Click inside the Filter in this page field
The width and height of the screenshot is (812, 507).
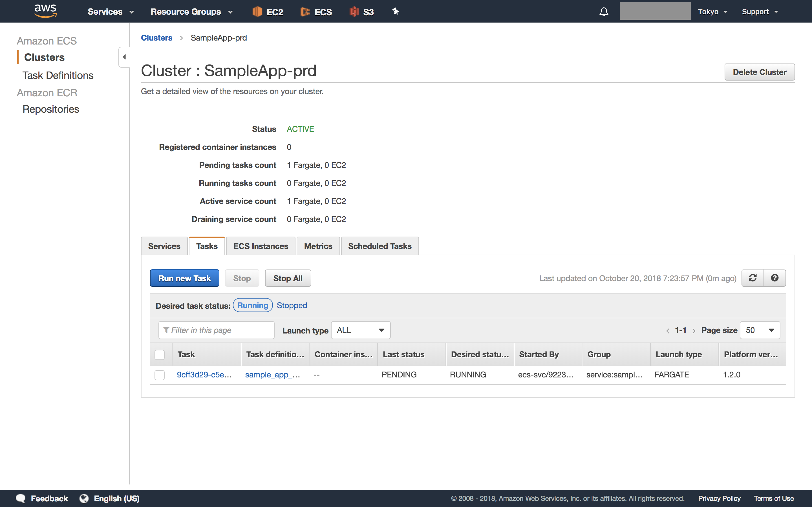[x=217, y=330]
